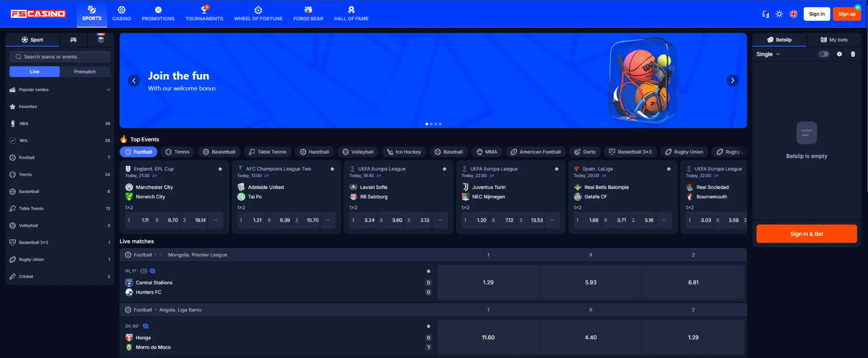The width and height of the screenshot is (868, 358).
Task: Clear betslip with trash icon
Action: [x=853, y=54]
